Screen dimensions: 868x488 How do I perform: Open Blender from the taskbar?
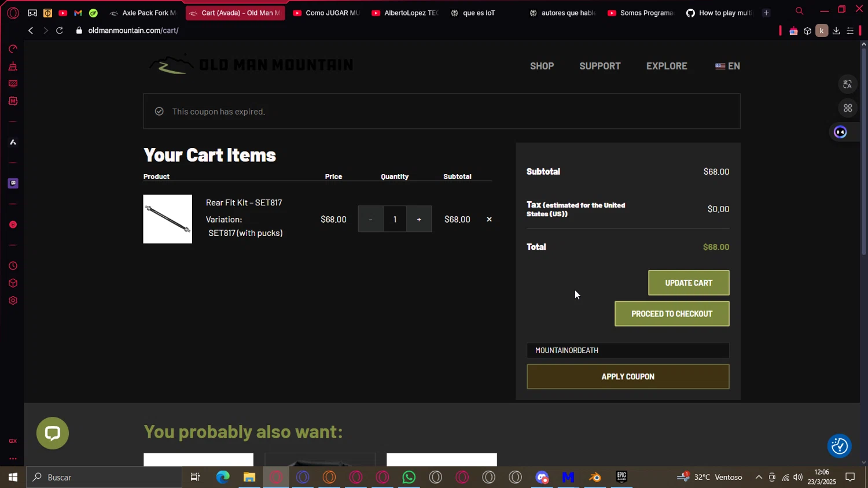pos(595,477)
